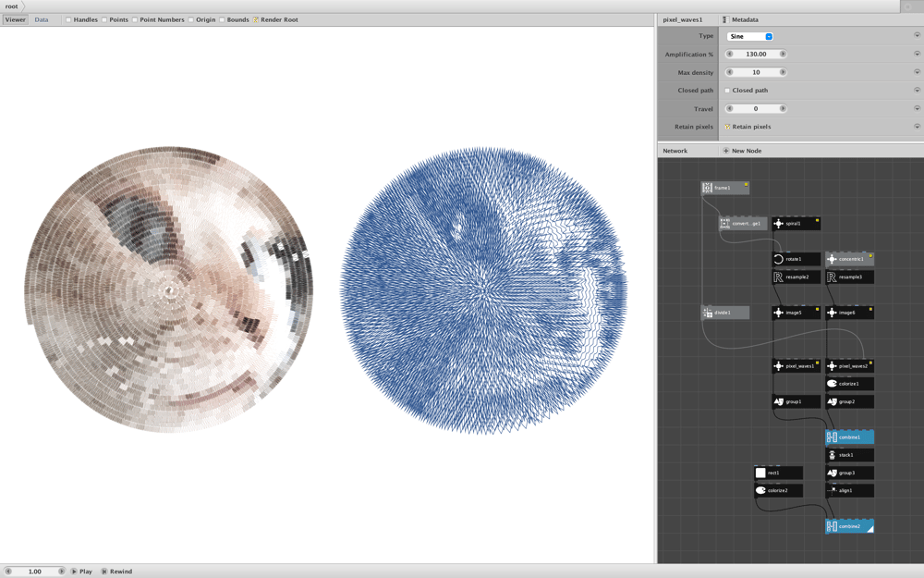Switch to the Viewer tab
The height and width of the screenshot is (578, 924).
pos(16,19)
